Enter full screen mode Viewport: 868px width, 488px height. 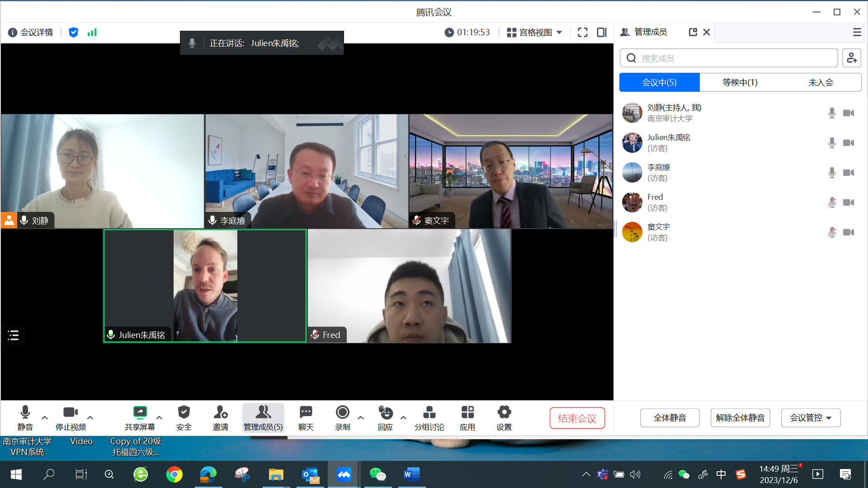tap(583, 32)
